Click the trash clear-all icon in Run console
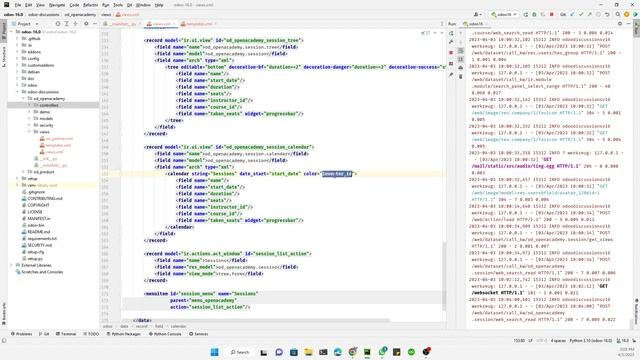Viewport: 640px width, 360px height. [461, 76]
